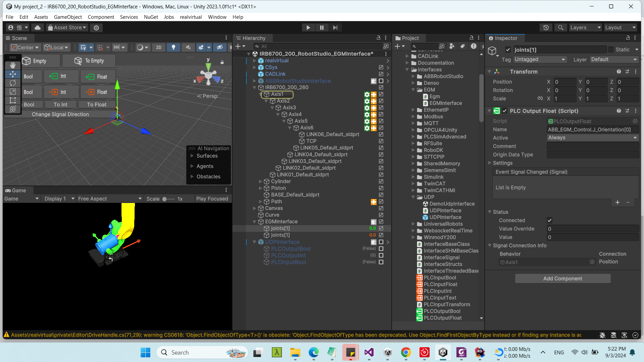
Task: Adjust the Game view Scale slider
Action: coord(168,199)
